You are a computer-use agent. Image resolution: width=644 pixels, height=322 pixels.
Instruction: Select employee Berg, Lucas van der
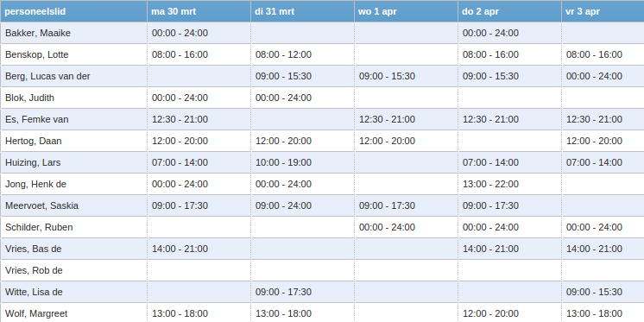(x=47, y=76)
